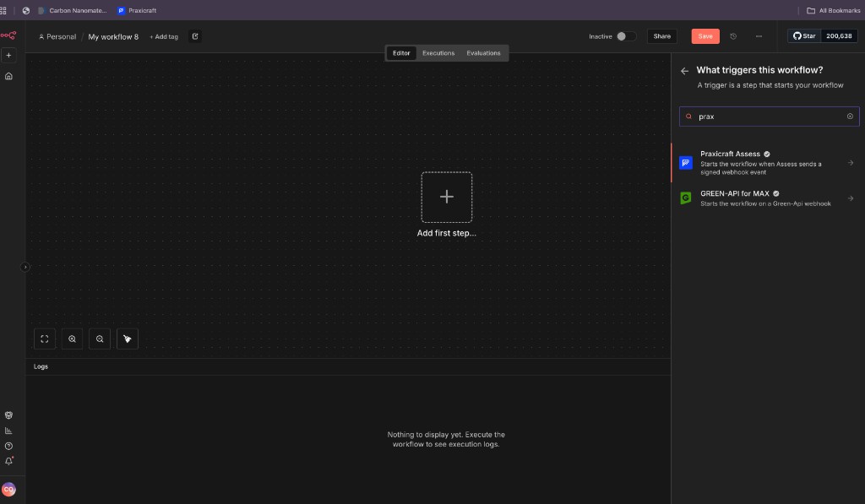Expand the collapsed sidebar arrow

click(24, 267)
